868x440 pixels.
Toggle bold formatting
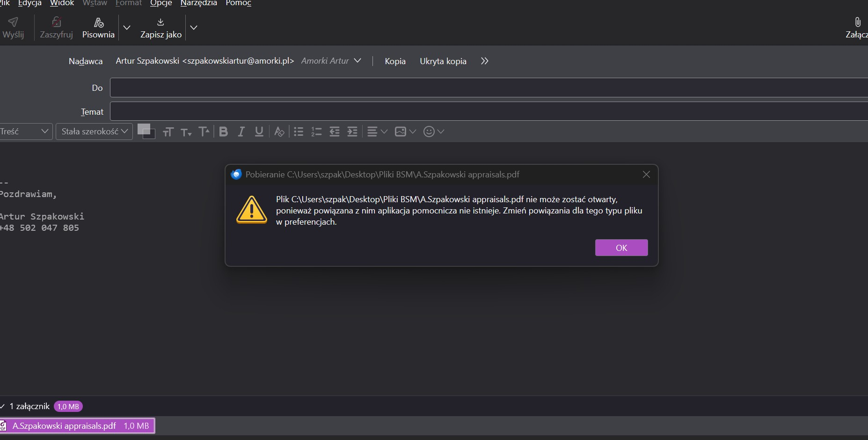224,132
